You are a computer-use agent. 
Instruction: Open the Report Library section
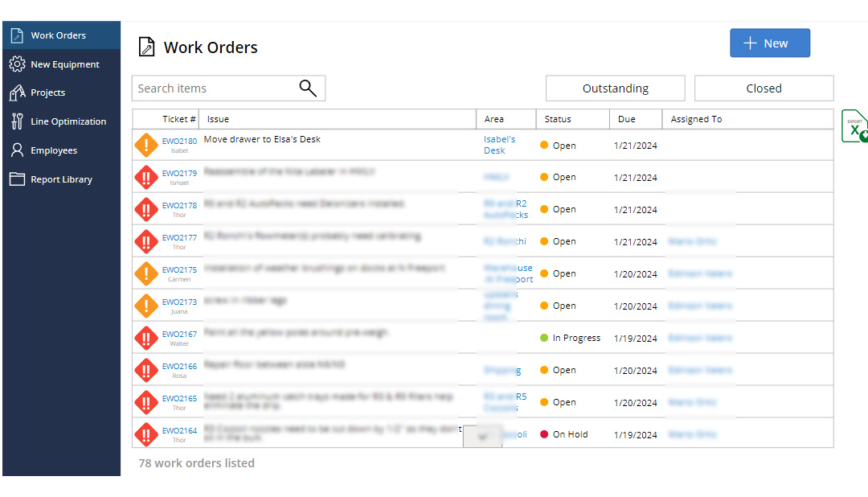pos(61,179)
